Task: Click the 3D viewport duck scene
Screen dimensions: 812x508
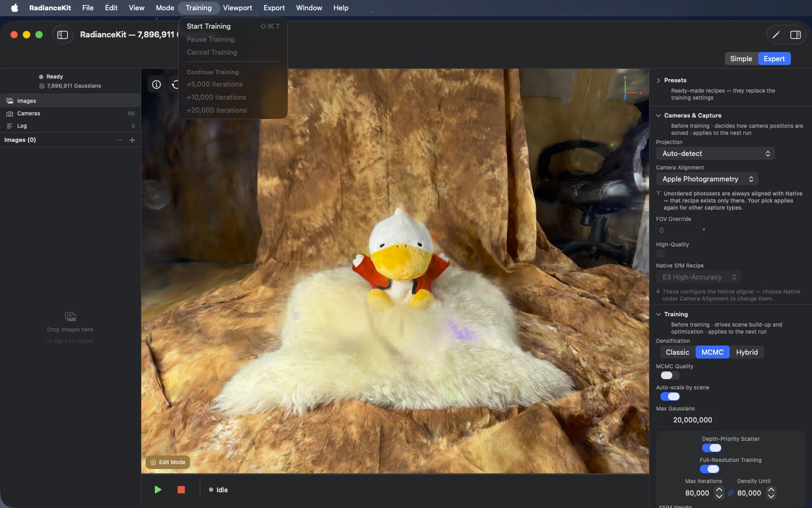Action: click(395, 271)
